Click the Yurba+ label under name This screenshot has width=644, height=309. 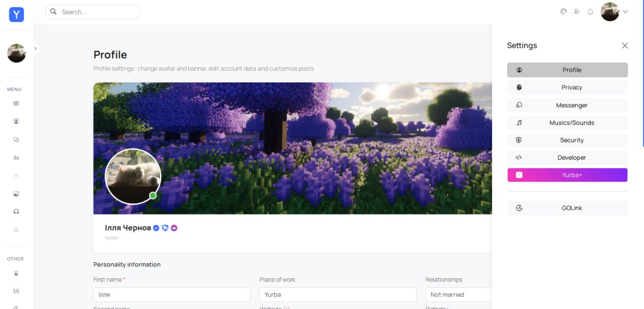[x=112, y=238]
